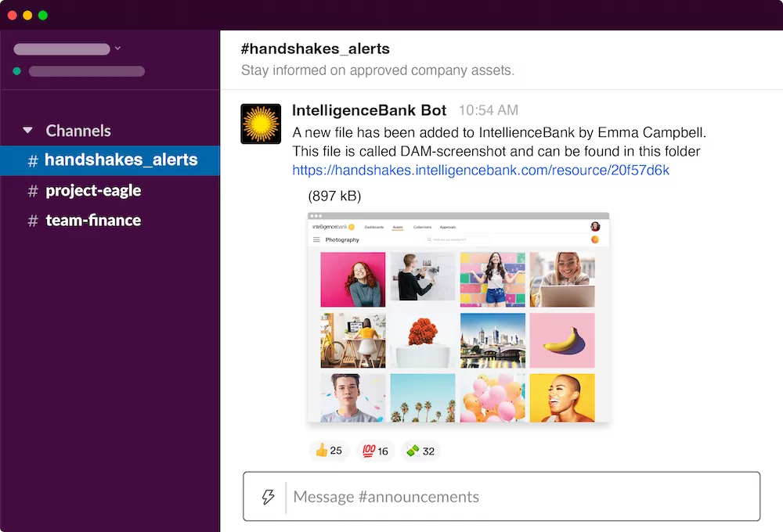The image size is (783, 532).
Task: Click the 10:54 AM message timestamp
Action: [x=489, y=110]
